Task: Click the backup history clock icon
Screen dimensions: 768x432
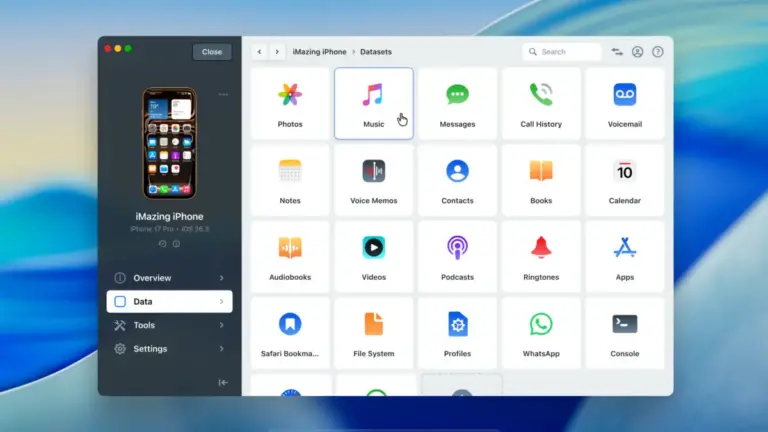Action: coord(163,243)
